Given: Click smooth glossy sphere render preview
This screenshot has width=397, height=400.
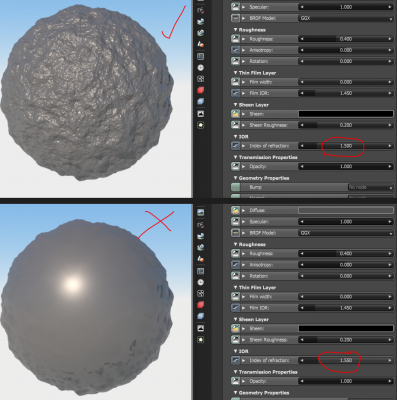Looking at the screenshot, I should [x=87, y=307].
